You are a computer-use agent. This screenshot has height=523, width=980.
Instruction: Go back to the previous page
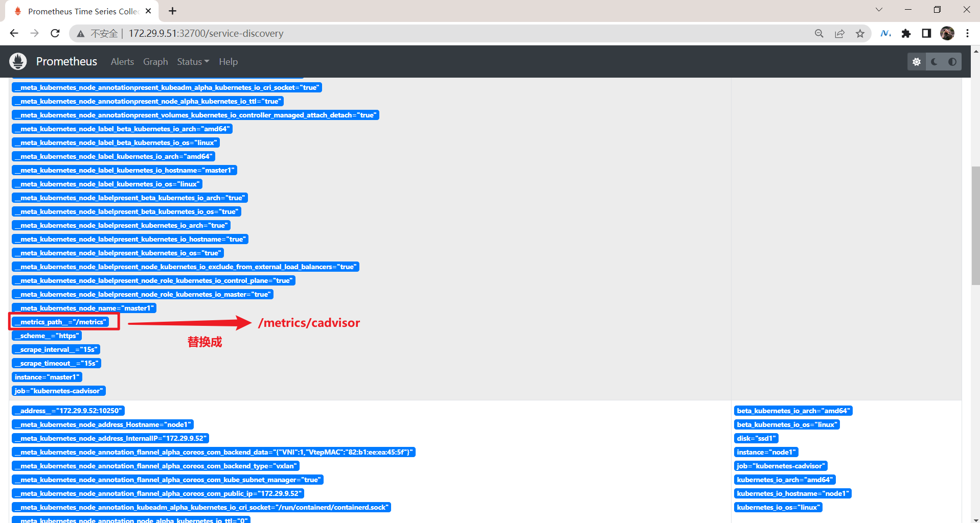[14, 33]
